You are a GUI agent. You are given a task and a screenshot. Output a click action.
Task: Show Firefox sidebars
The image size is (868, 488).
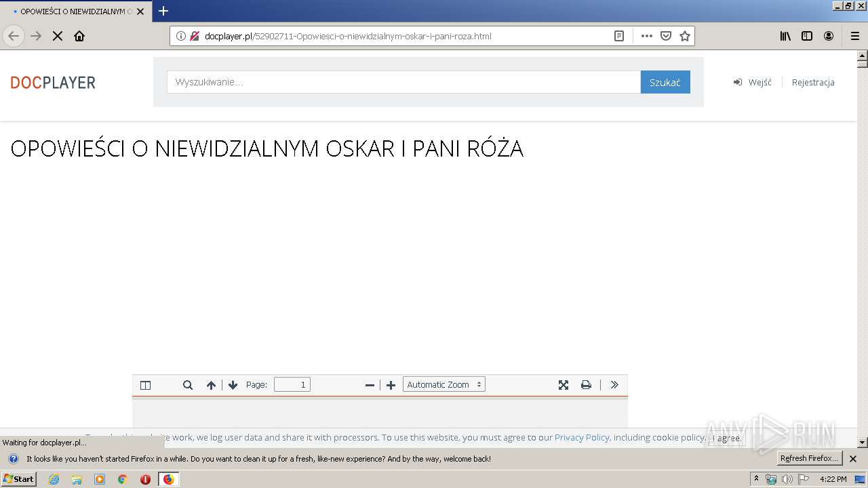click(x=807, y=36)
